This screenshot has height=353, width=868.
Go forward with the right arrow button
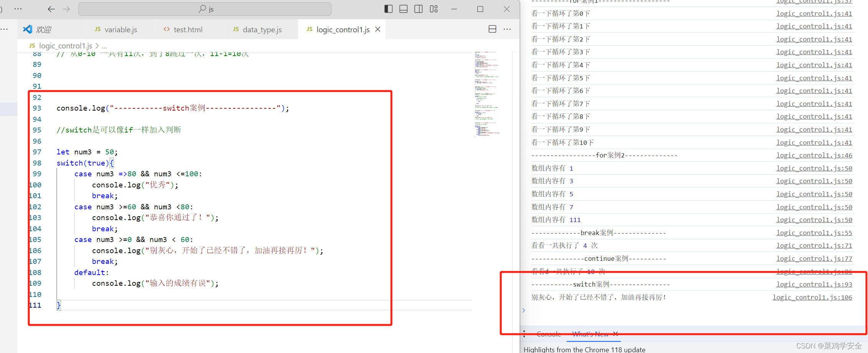(x=66, y=9)
